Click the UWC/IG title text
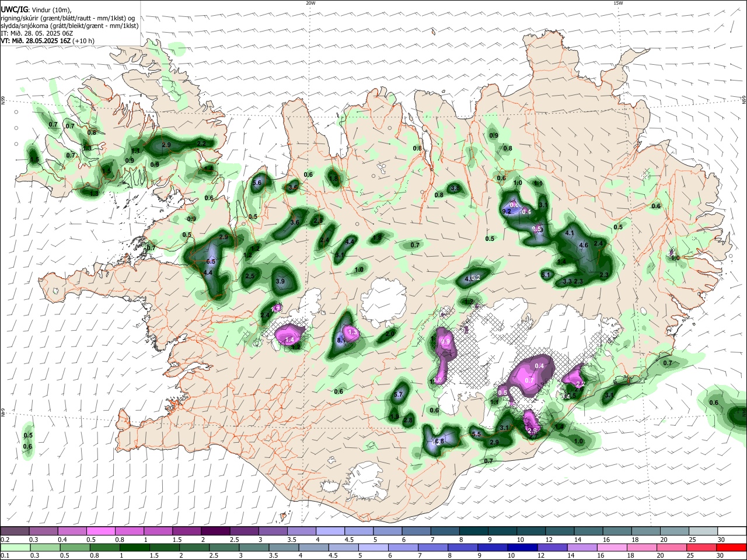This screenshot has height=560, width=747. tap(13, 10)
